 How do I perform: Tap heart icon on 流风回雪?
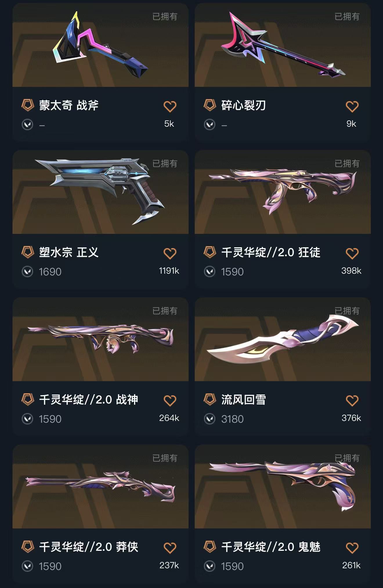[352, 401]
